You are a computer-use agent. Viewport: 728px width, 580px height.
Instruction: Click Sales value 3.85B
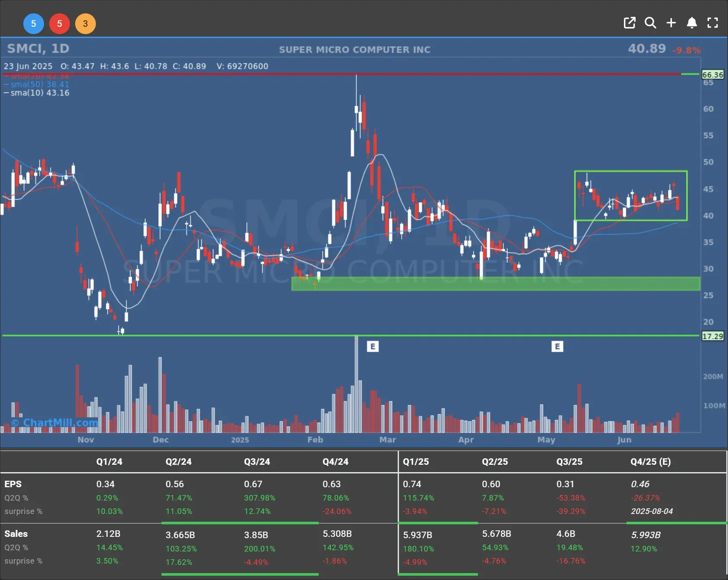pos(256,535)
